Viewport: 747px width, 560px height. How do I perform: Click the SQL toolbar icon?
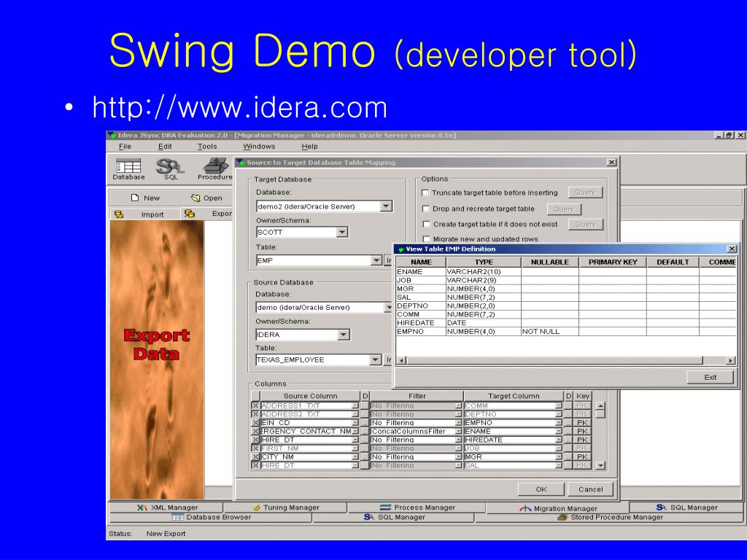coord(170,169)
